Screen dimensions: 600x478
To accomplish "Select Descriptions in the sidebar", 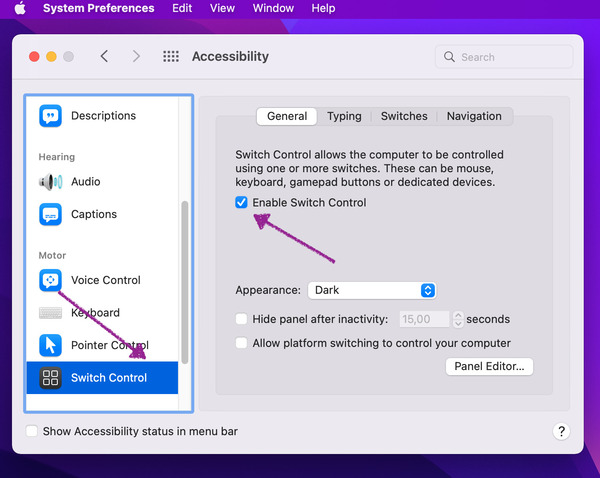I will [102, 116].
